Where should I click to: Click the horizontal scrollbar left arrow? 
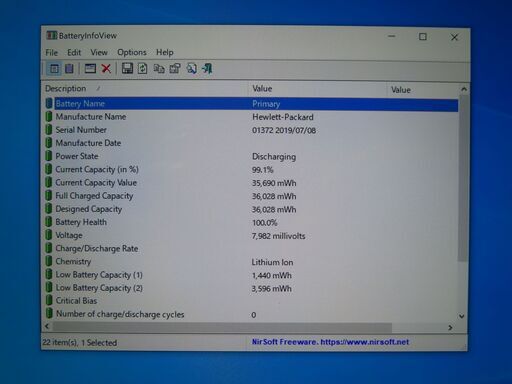click(47, 326)
